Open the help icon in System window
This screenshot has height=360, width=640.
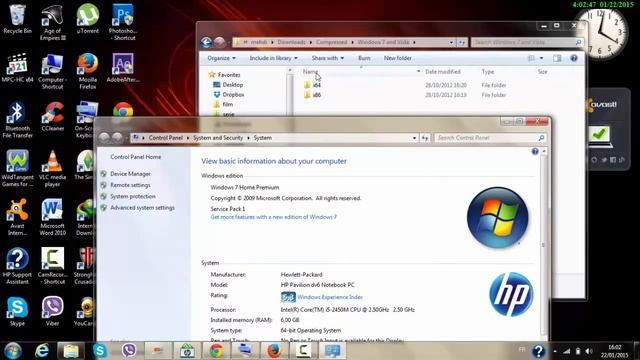(x=535, y=152)
